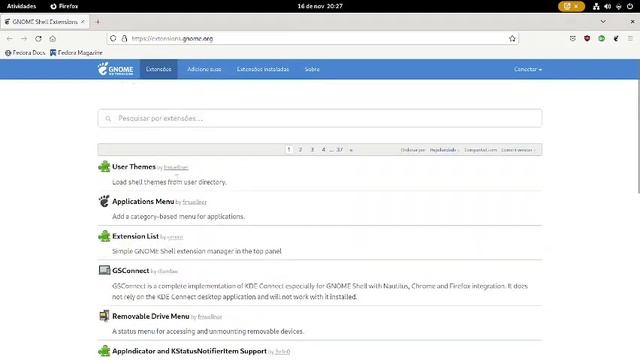The width and height of the screenshot is (640, 360).
Task: Click the tracking protection shield icon
Action: tap(113, 38)
